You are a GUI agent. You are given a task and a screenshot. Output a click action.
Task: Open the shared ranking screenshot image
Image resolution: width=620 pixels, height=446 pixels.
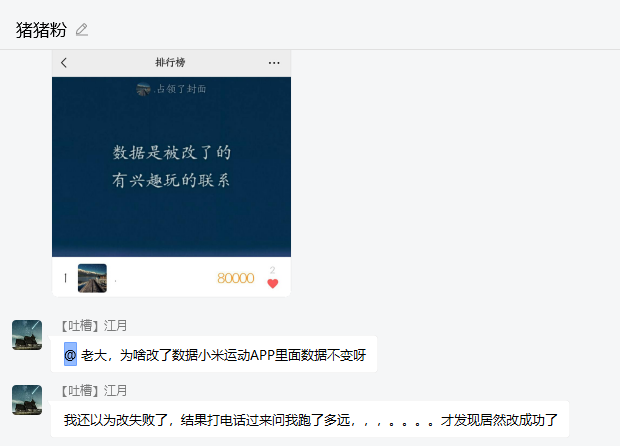click(x=171, y=173)
